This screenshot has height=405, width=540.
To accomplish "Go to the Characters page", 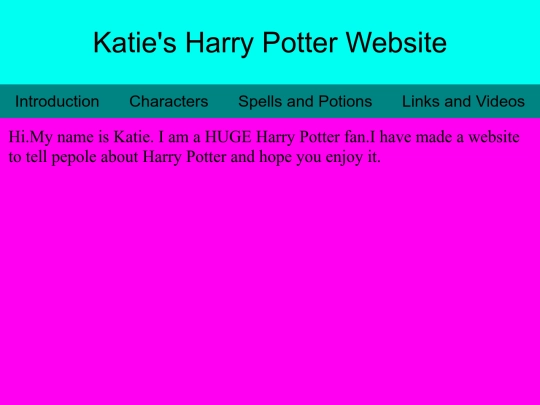I will [x=169, y=101].
